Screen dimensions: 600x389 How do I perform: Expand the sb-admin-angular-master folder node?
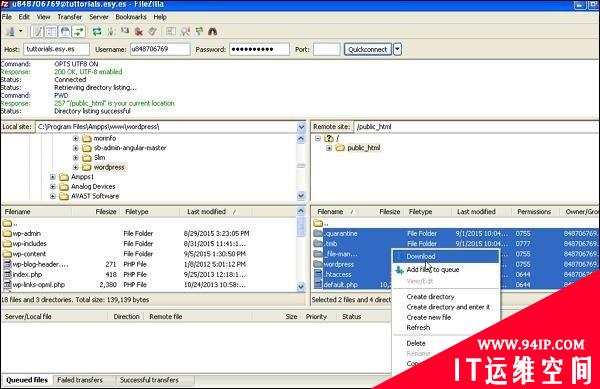[x=75, y=148]
